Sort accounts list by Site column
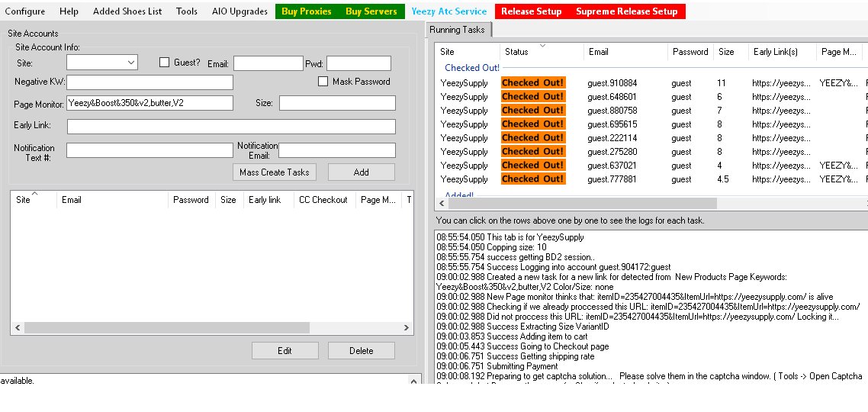This screenshot has width=868, height=412. click(34, 200)
